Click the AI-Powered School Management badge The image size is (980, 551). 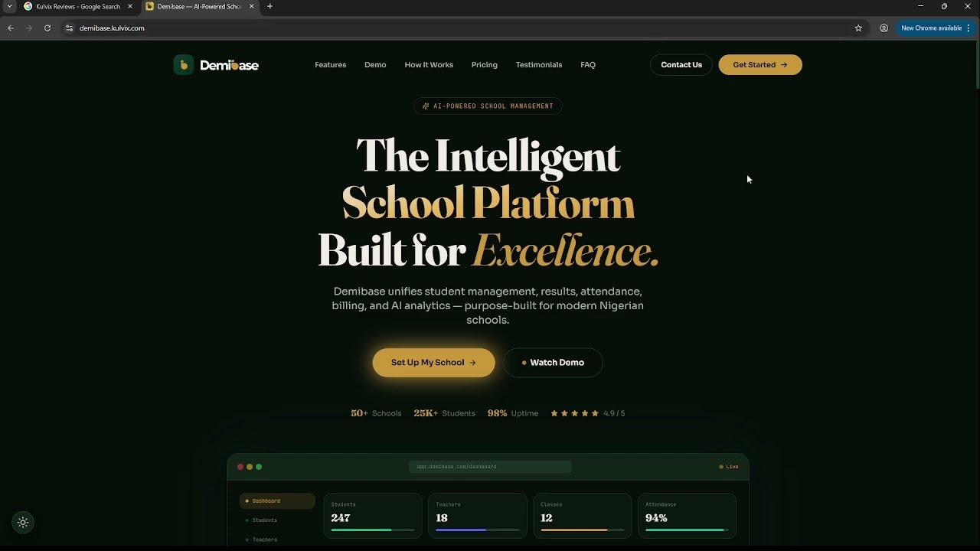[x=488, y=106]
